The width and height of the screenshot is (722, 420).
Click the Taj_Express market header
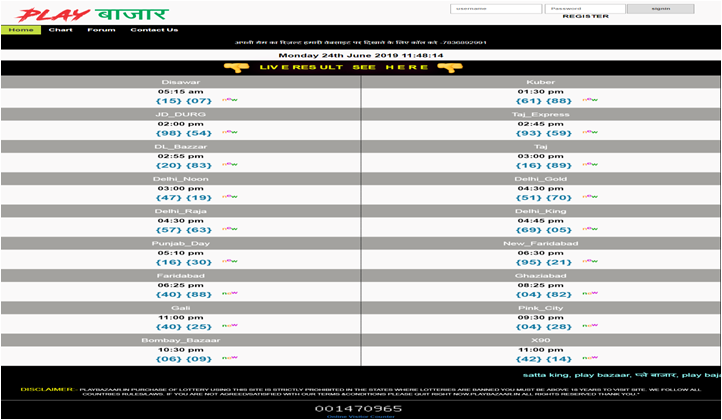pos(541,115)
